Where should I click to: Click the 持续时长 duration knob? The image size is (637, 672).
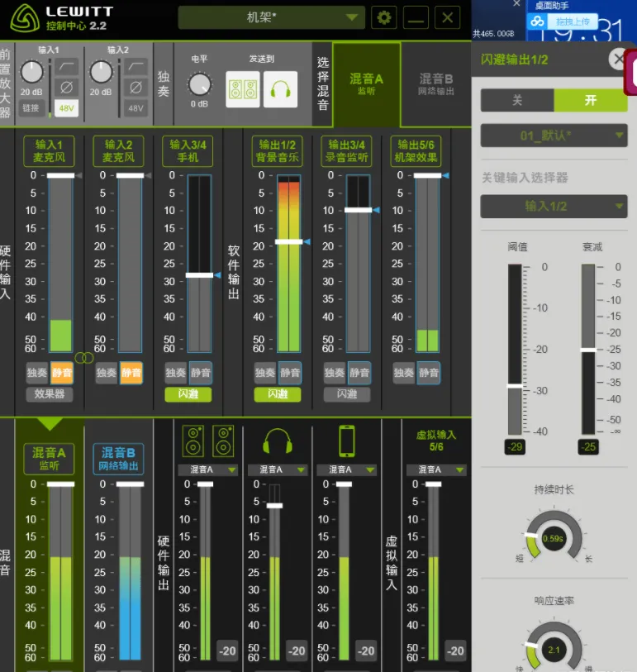pyautogui.click(x=553, y=539)
